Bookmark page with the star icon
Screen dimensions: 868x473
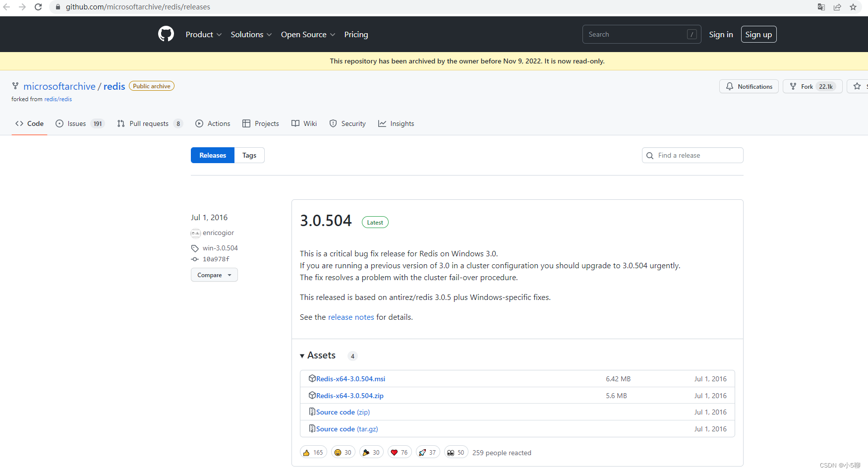click(853, 7)
